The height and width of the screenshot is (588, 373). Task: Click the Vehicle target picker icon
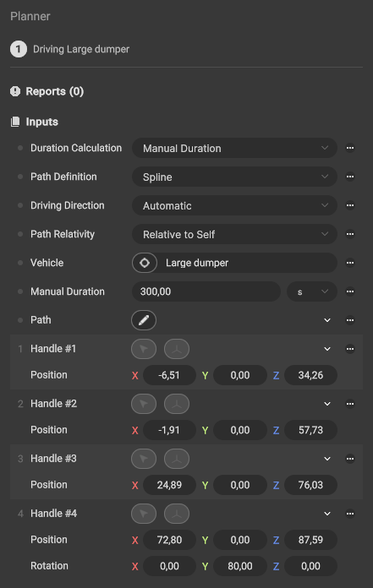coord(145,263)
